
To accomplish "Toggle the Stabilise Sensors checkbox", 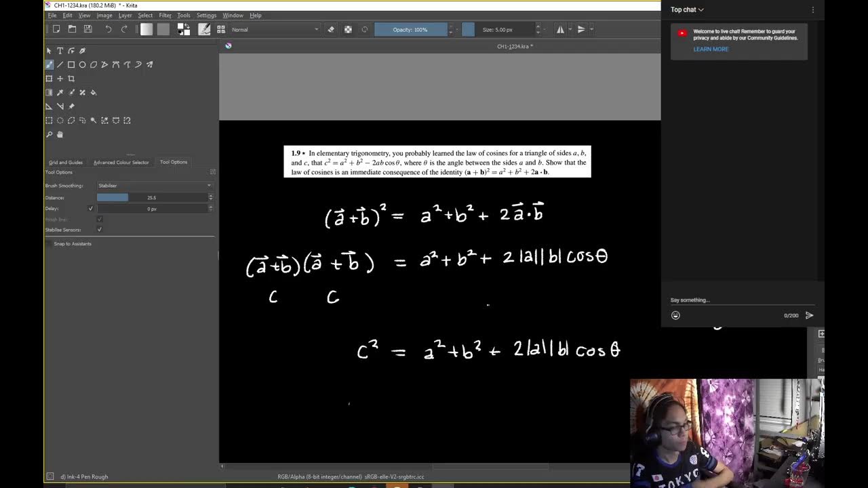I will point(100,230).
